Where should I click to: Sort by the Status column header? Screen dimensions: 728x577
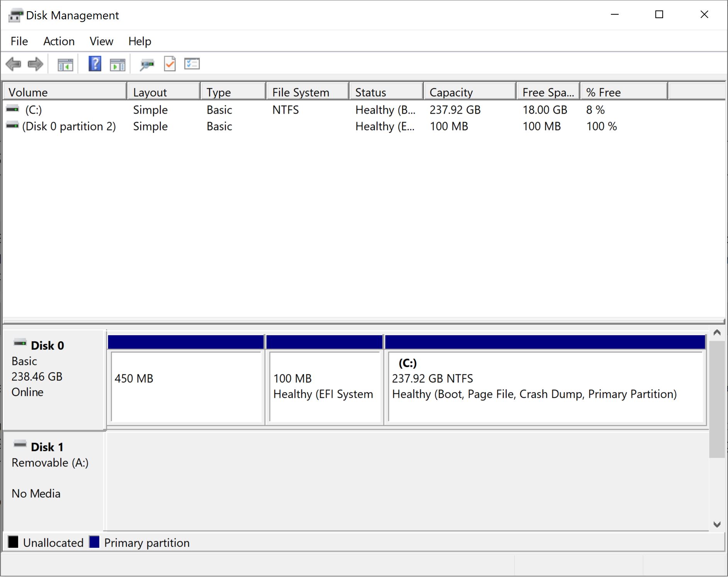point(386,92)
